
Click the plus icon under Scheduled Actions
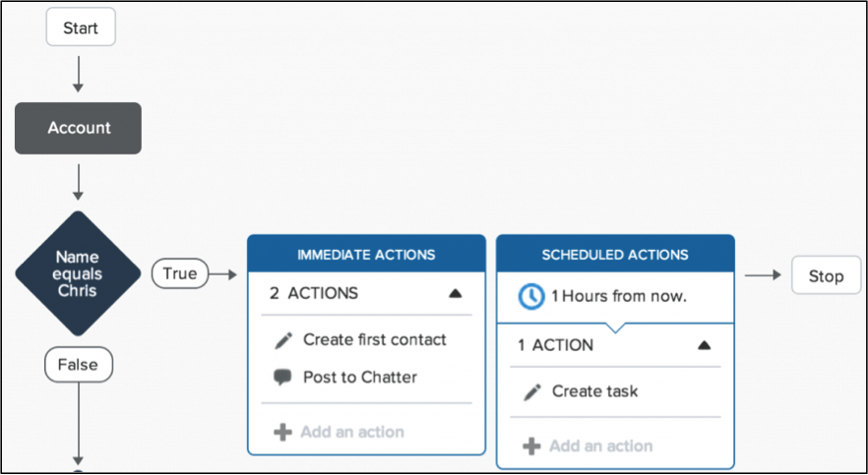(532, 446)
